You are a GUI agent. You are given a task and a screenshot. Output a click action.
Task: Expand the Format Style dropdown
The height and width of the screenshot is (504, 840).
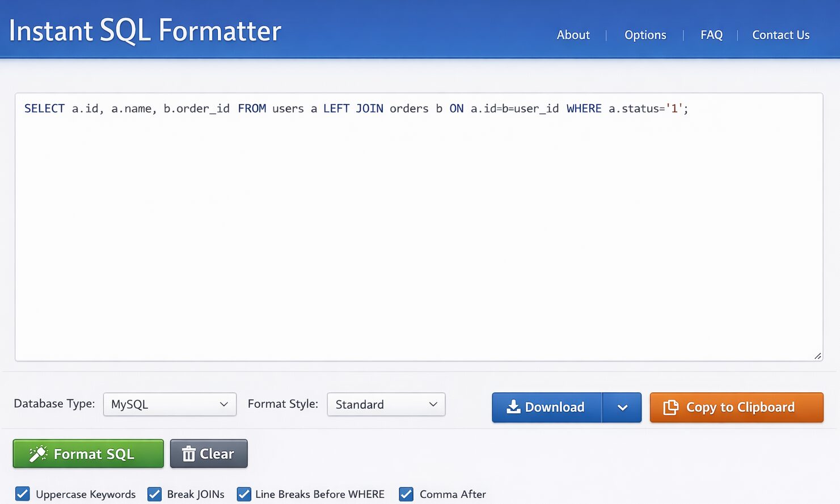coord(386,404)
